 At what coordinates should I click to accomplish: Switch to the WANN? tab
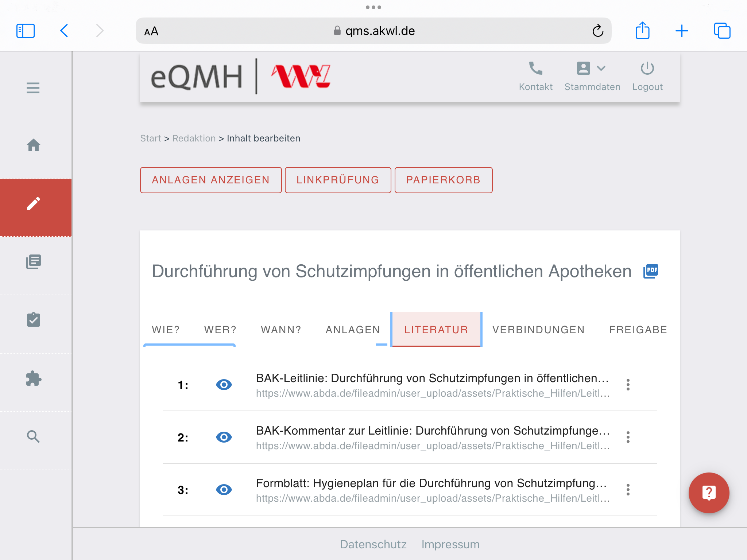point(281,330)
